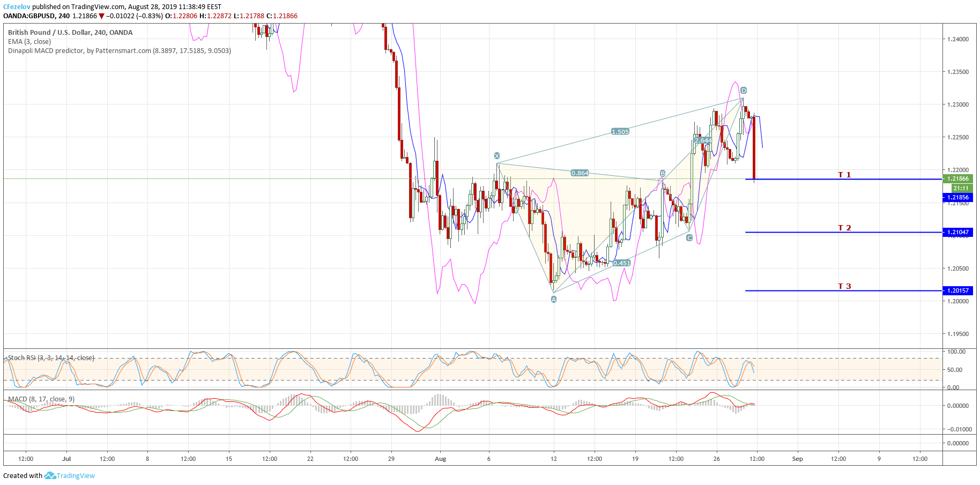The height and width of the screenshot is (485, 980).
Task: Click the 1.21866 current price tag
Action: click(x=957, y=178)
